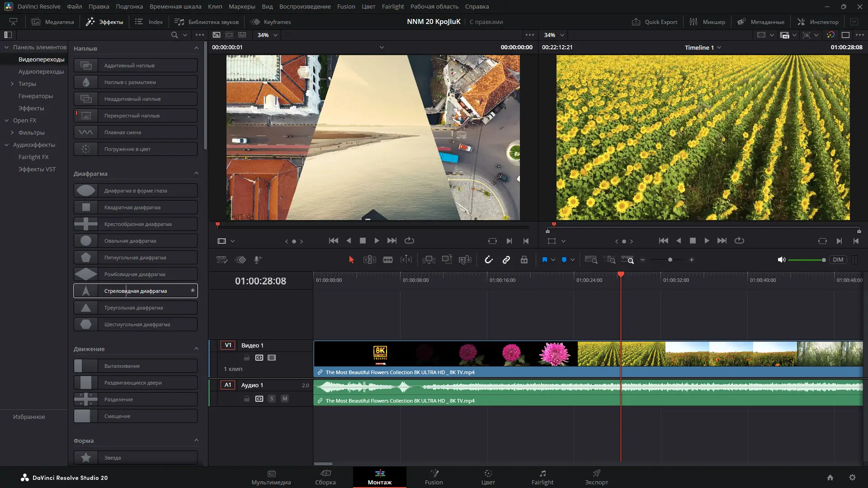Click the timeline zoom slider handle
This screenshot has width=868, height=488.
tap(670, 260)
